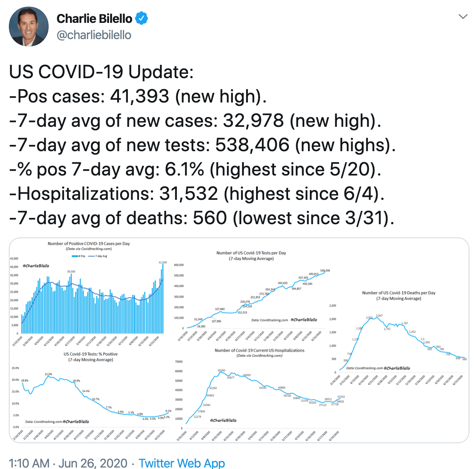Click the blue verified badge icon

point(142,18)
